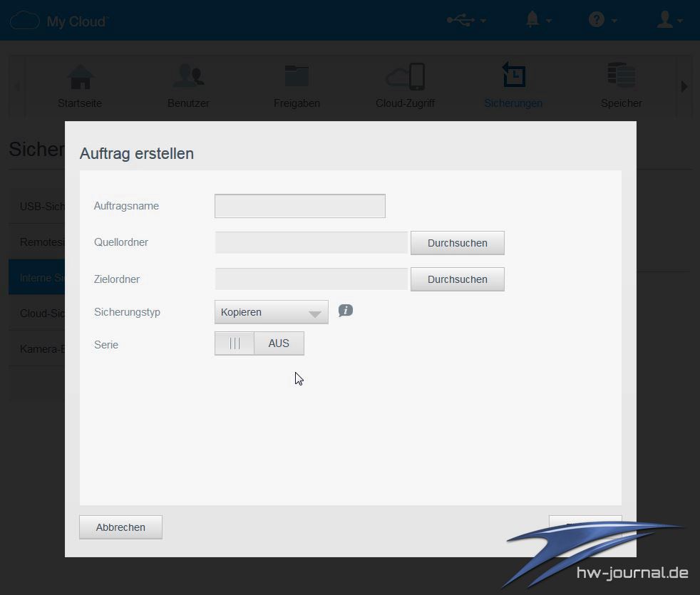This screenshot has height=595, width=700.
Task: Open the Freigaben folder icon
Action: coord(297,77)
